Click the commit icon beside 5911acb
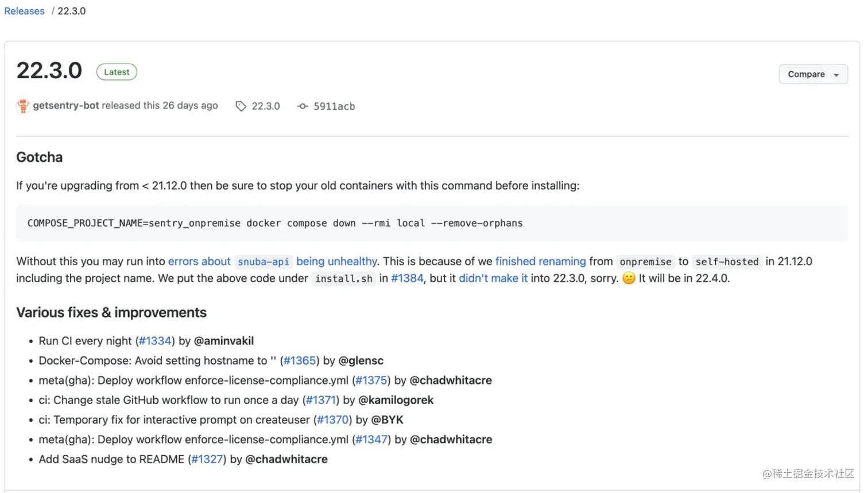This screenshot has height=493, width=868. click(x=303, y=106)
